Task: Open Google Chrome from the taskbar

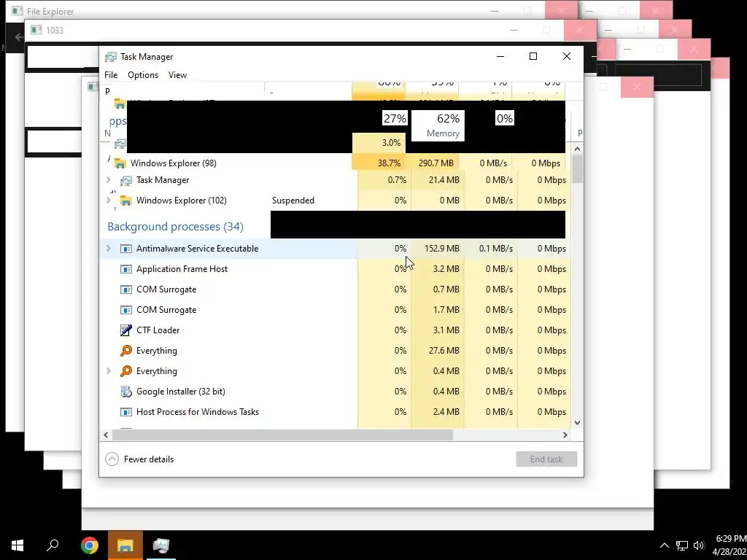Action: coord(89,545)
